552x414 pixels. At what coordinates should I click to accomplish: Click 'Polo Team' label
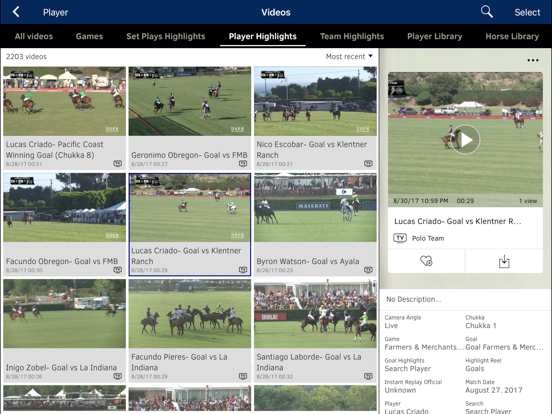pyautogui.click(x=428, y=238)
